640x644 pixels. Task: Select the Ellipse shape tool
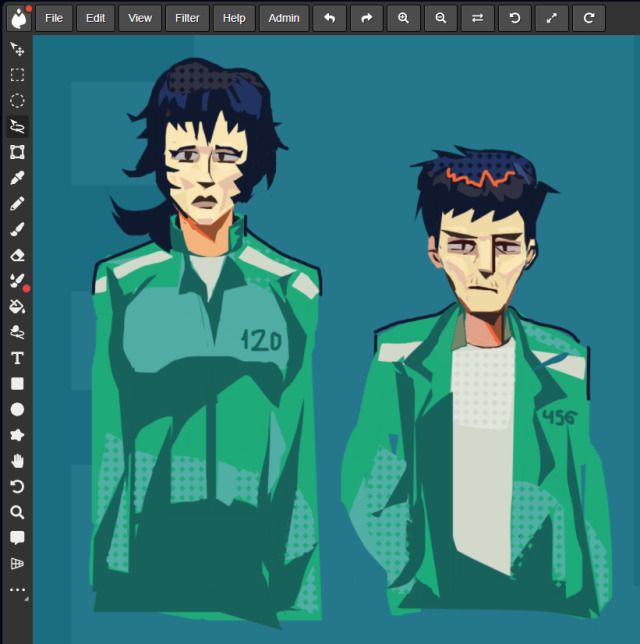[x=17, y=409]
